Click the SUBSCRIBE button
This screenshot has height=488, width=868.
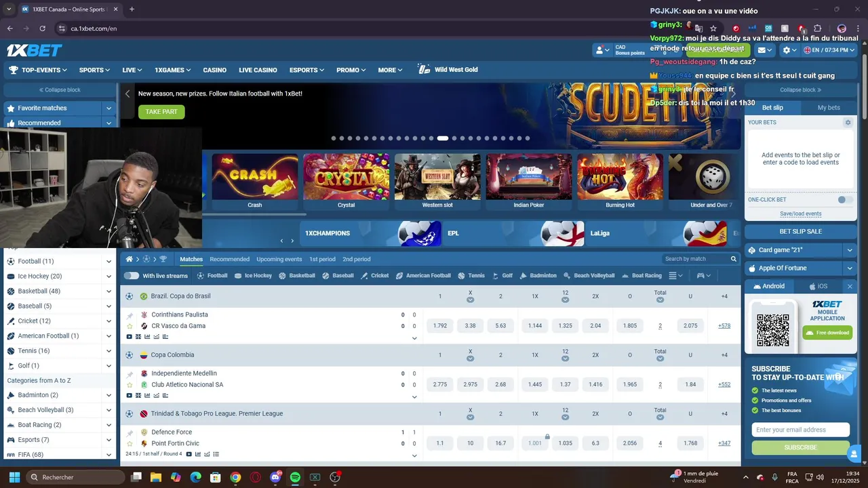coord(800,447)
